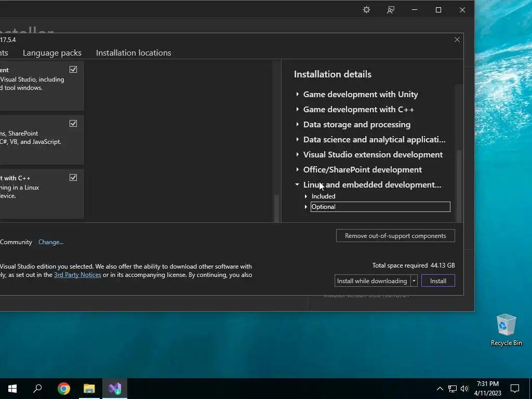Expand Office/SharePoint development details
The height and width of the screenshot is (399, 532).
click(298, 169)
